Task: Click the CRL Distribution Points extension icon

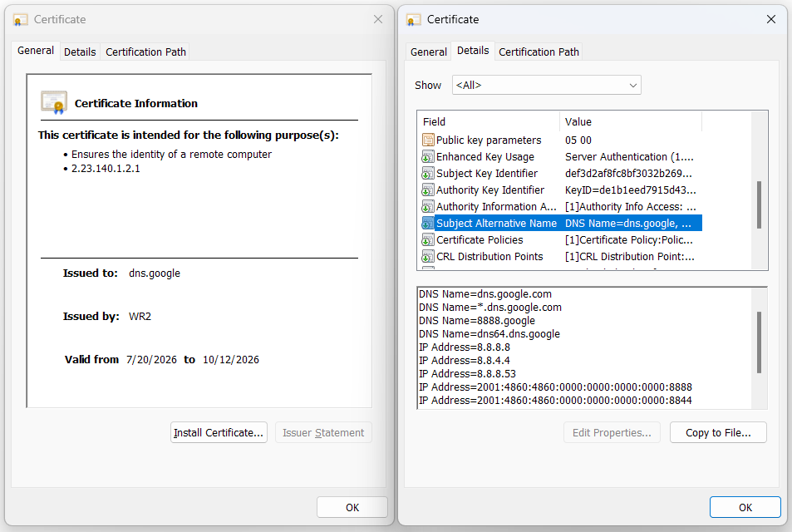Action: [x=428, y=257]
